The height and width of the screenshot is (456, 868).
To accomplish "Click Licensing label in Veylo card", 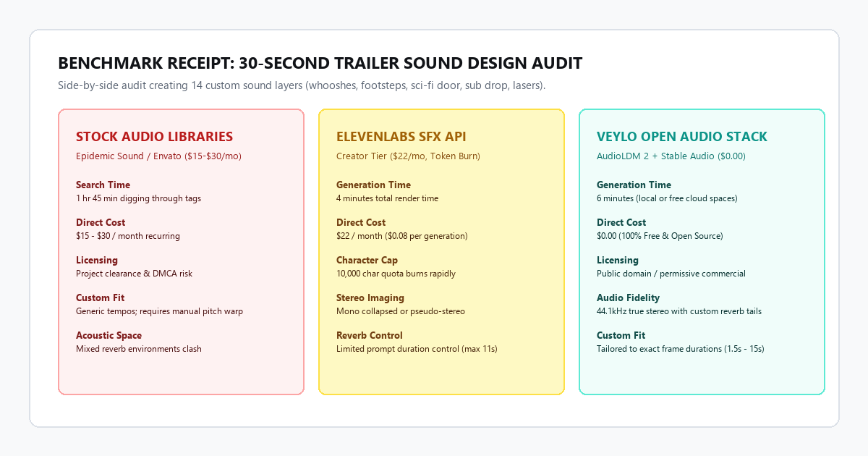I will pos(618,260).
